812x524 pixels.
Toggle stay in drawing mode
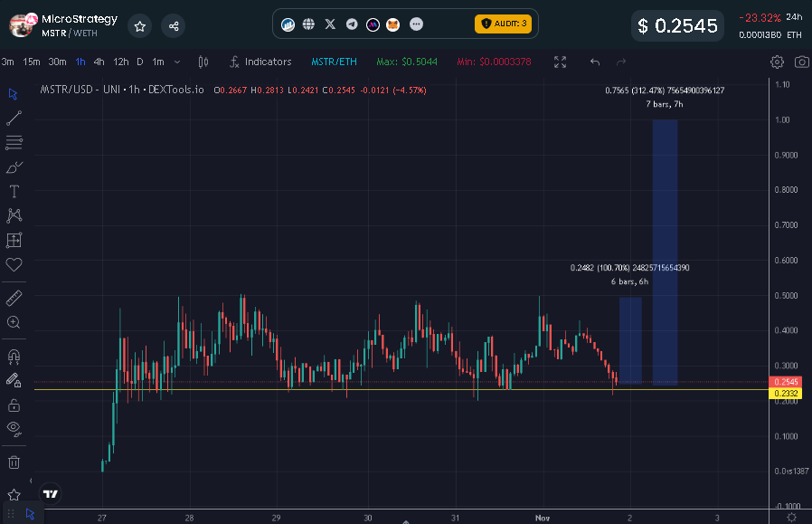click(14, 381)
